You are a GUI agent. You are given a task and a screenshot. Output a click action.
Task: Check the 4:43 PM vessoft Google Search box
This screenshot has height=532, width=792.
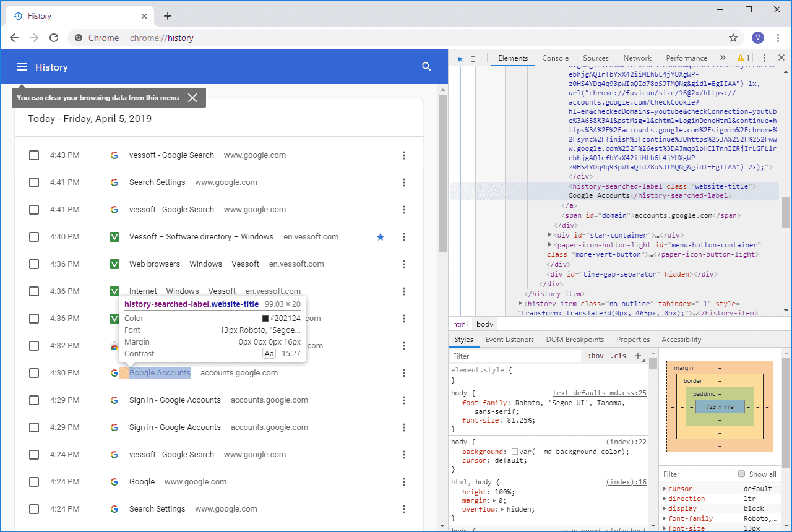point(34,155)
